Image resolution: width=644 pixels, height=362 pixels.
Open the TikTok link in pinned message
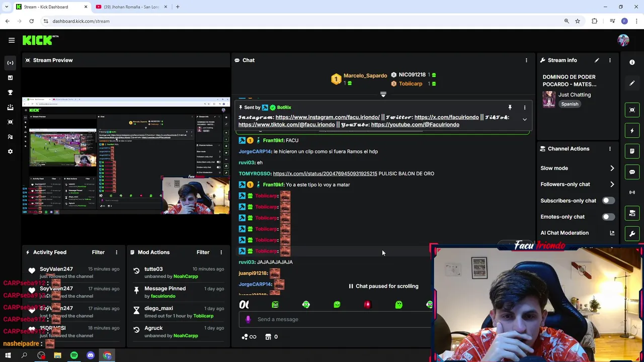coord(286,125)
